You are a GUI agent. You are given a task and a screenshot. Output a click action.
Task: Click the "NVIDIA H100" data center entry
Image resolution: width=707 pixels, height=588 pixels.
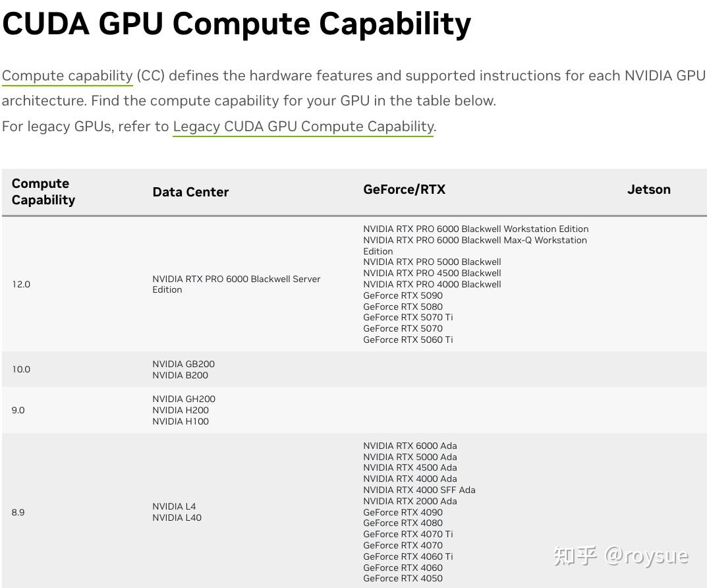tap(181, 421)
